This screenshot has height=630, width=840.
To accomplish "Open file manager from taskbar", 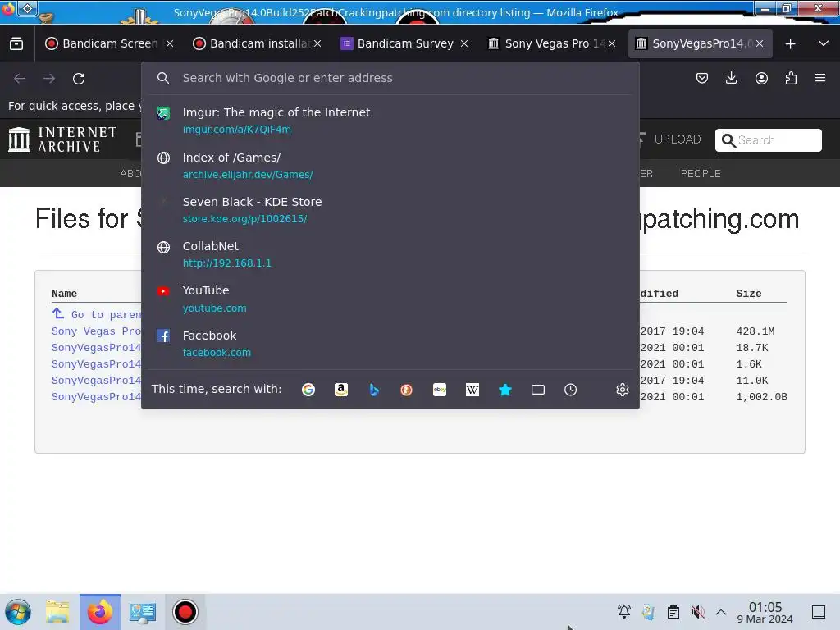I will coord(57,612).
